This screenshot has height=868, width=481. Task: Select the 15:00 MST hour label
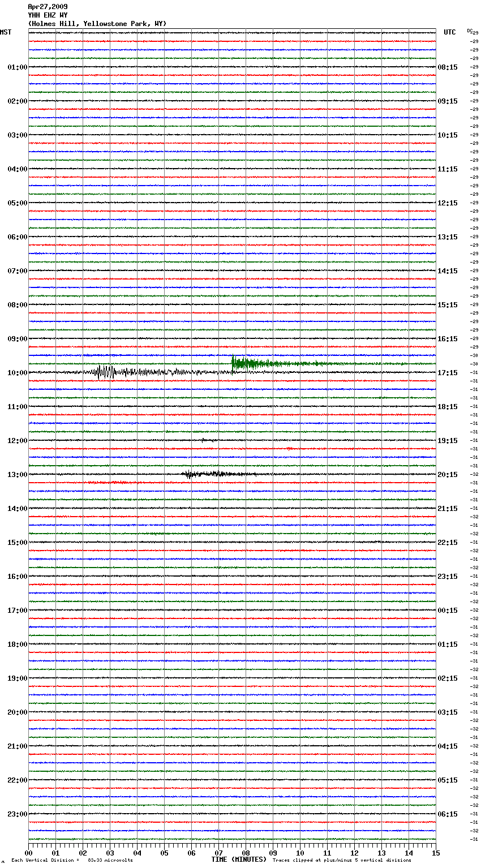click(18, 543)
